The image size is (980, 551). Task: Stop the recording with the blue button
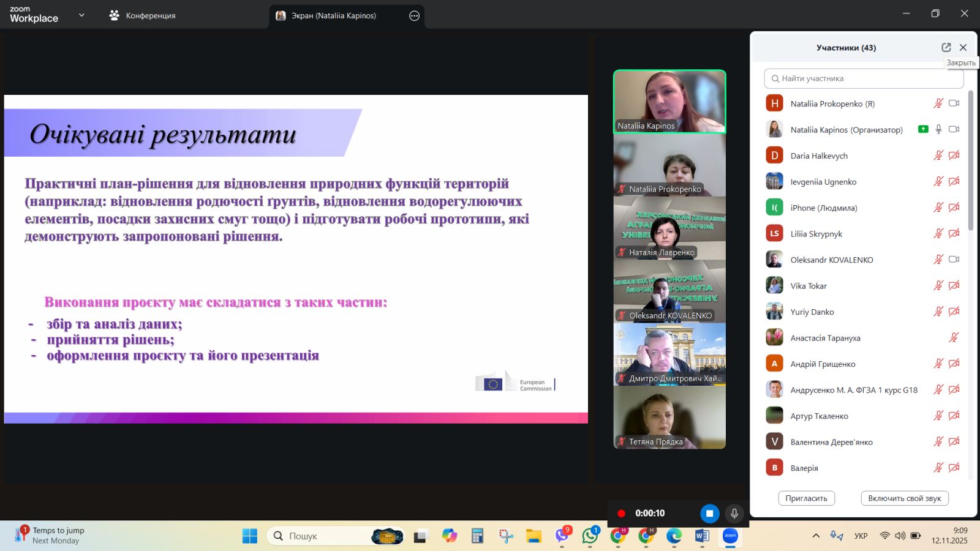[x=709, y=514]
